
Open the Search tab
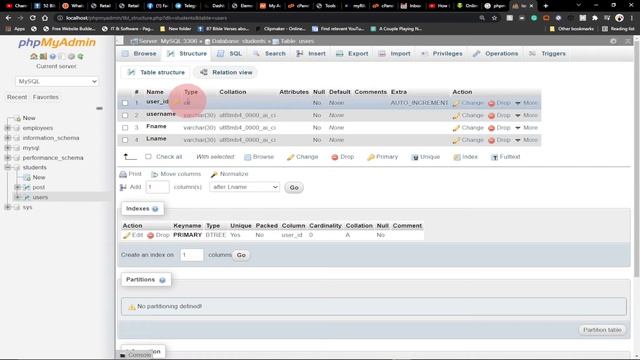269,54
